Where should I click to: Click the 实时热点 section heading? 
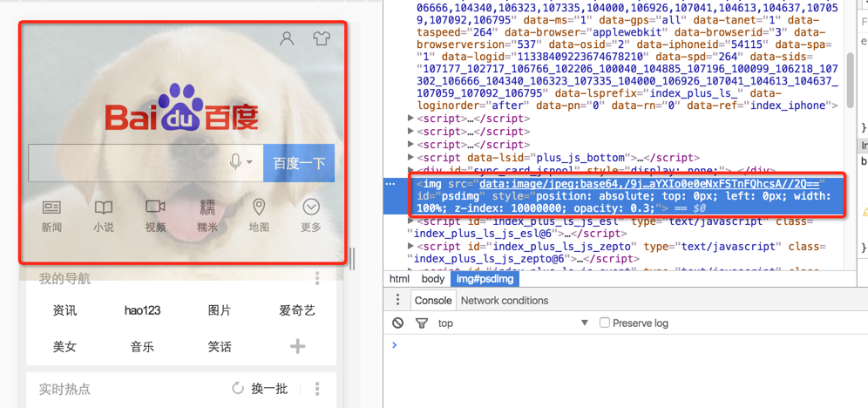[x=64, y=389]
